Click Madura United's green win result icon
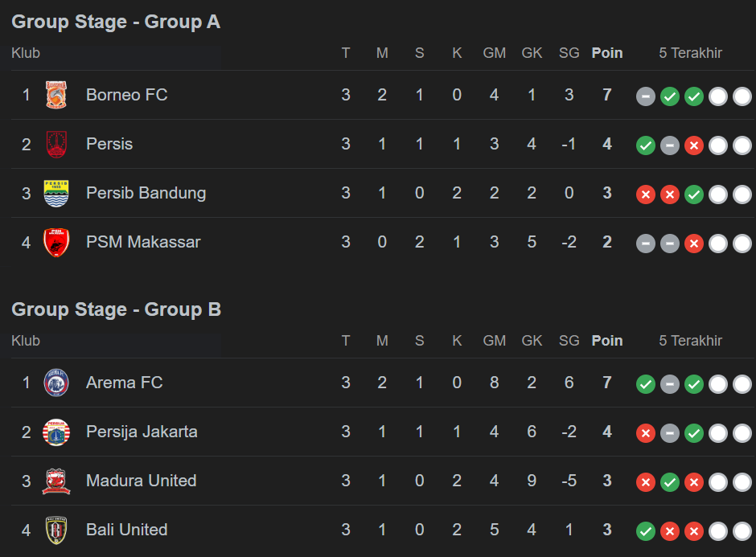The width and height of the screenshot is (756, 557). 670,482
